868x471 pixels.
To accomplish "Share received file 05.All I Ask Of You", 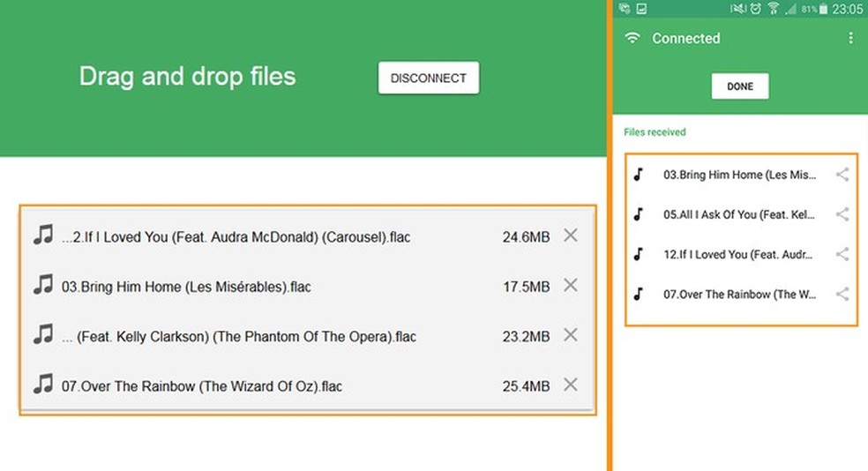I will point(842,214).
